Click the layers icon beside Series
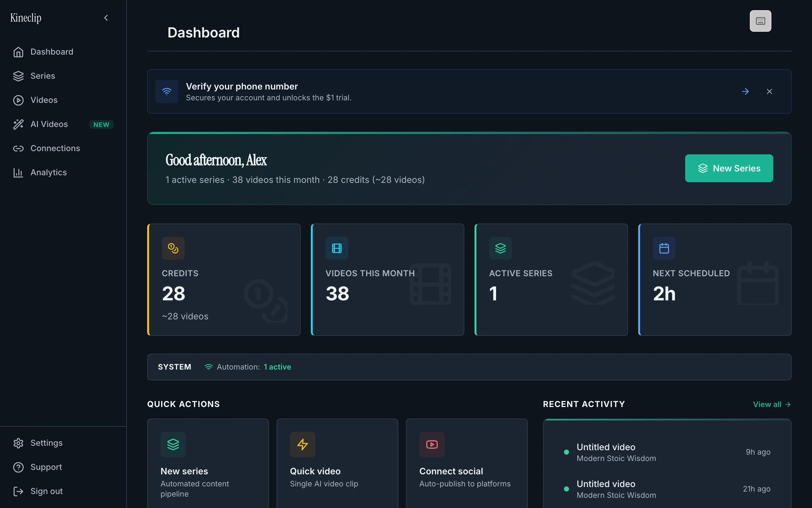Screen dimensions: 812x508 (18, 76)
